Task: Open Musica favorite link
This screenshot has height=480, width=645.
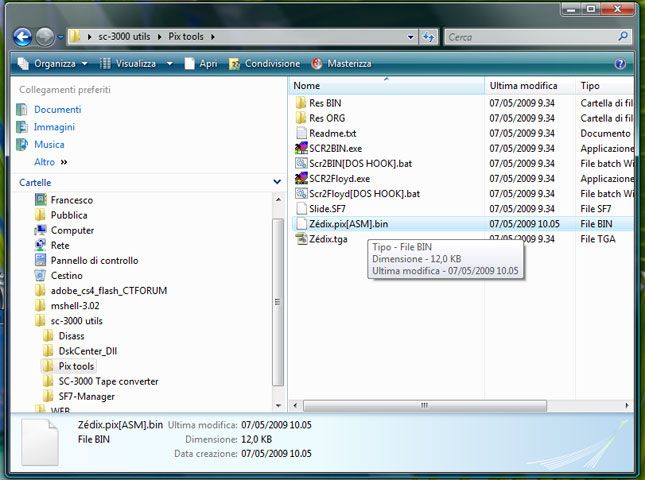Action: click(x=49, y=145)
